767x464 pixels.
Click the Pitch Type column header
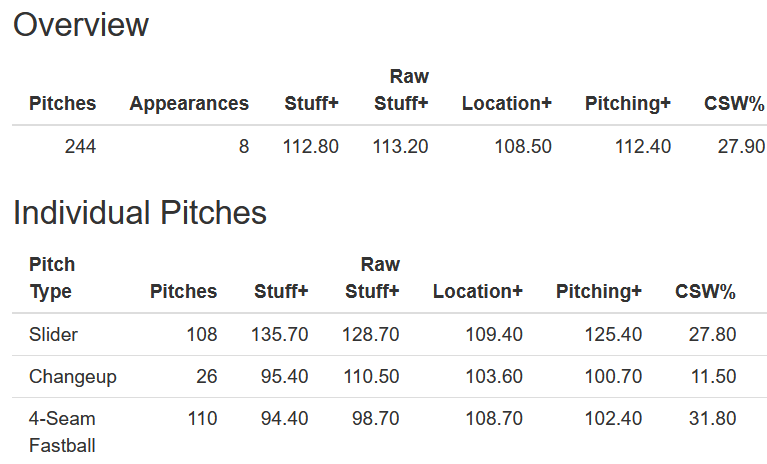pos(52,278)
